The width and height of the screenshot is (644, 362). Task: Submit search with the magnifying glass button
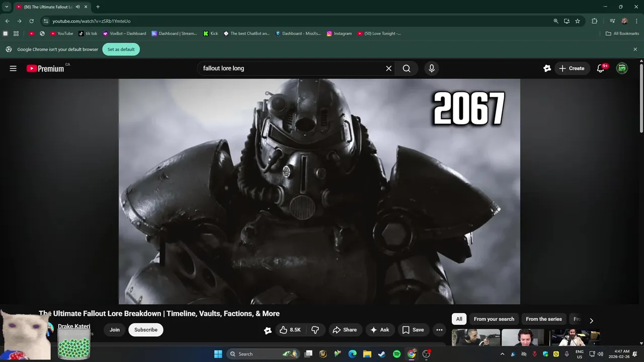tap(407, 68)
